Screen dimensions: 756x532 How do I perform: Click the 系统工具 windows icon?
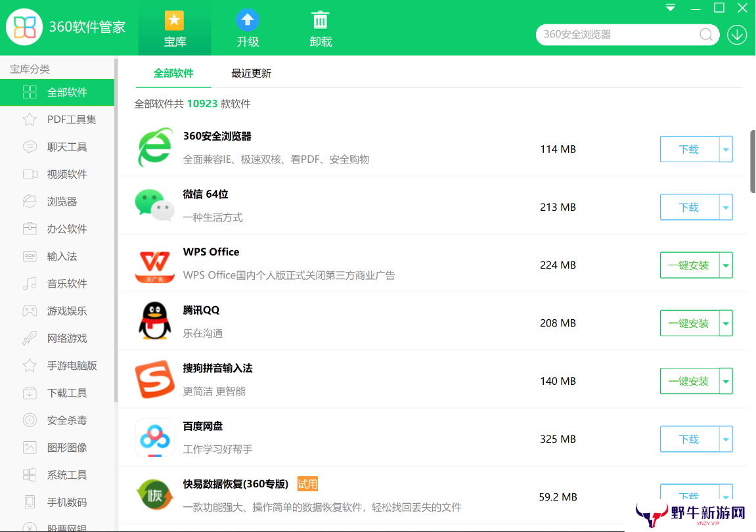coord(30,475)
